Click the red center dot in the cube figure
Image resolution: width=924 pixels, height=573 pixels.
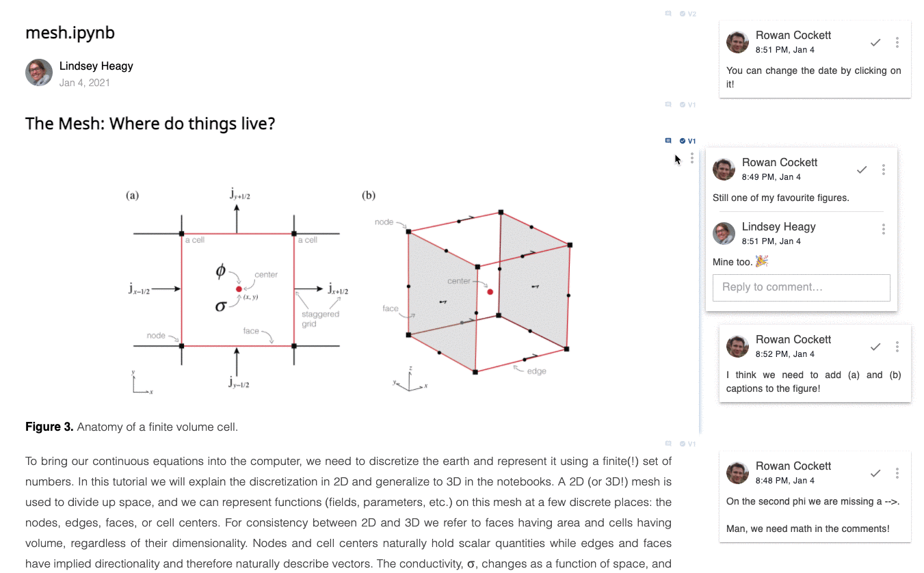[x=490, y=291]
